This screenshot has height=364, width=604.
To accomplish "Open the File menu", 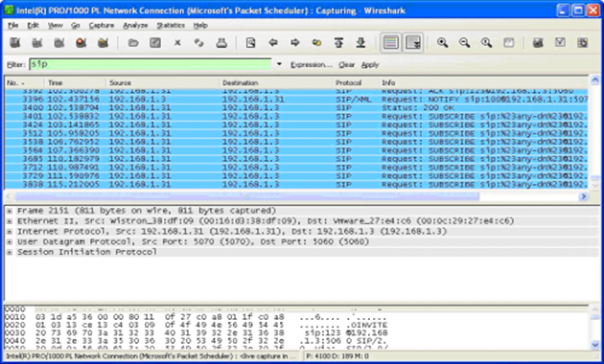I will 12,26.
